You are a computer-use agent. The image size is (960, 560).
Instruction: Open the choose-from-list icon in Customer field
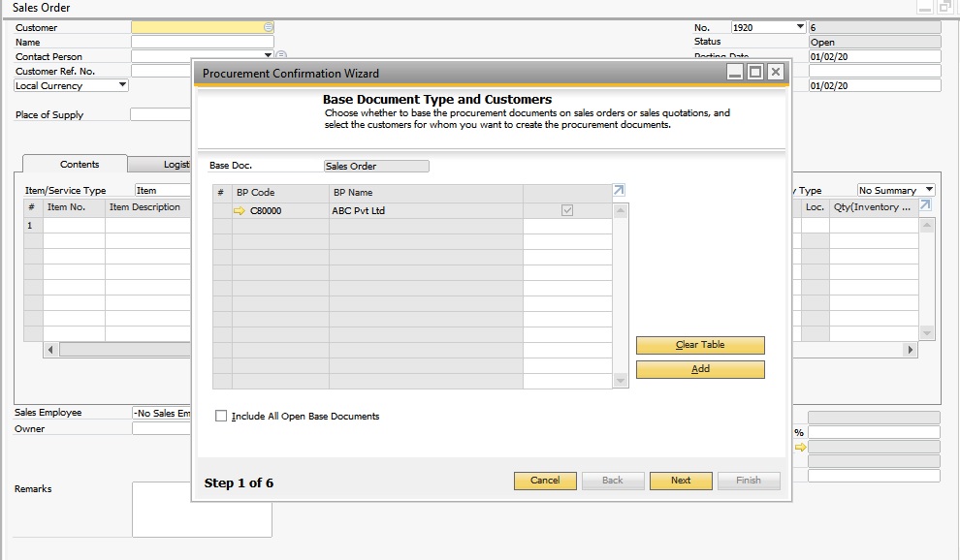pos(269,26)
